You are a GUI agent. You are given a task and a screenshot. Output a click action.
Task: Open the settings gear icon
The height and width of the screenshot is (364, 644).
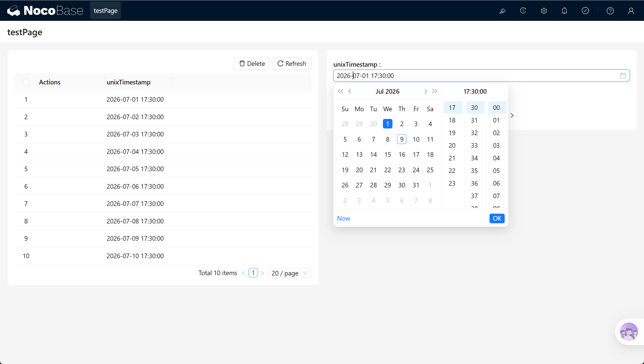tap(544, 11)
